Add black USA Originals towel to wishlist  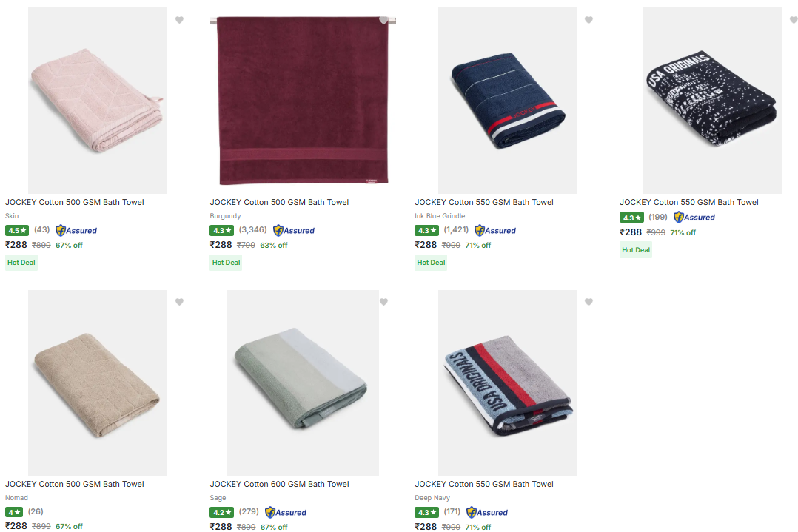pyautogui.click(x=793, y=20)
